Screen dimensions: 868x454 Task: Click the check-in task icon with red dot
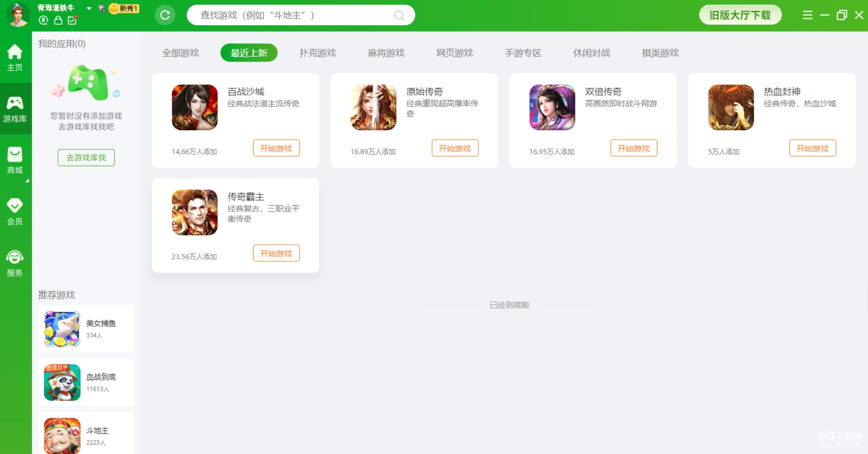pyautogui.click(x=72, y=20)
